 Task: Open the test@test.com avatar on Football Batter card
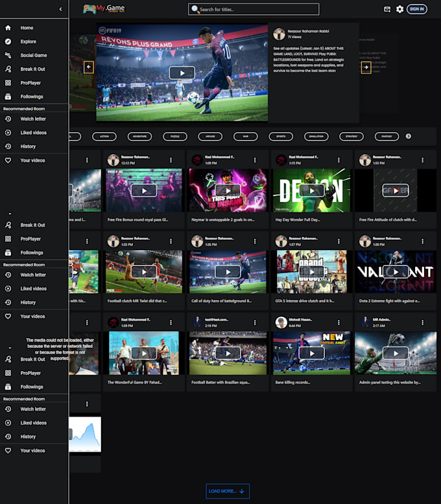pyautogui.click(x=197, y=323)
